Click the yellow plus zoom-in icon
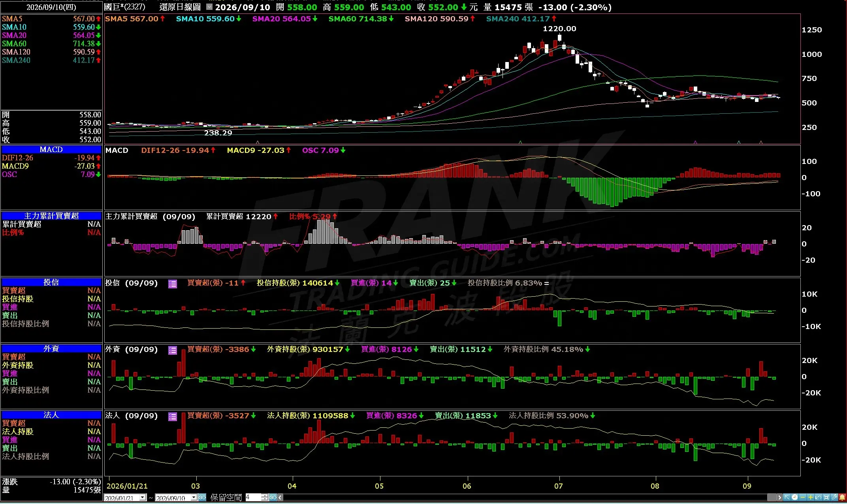Image resolution: width=847 pixels, height=504 pixels. [x=811, y=497]
